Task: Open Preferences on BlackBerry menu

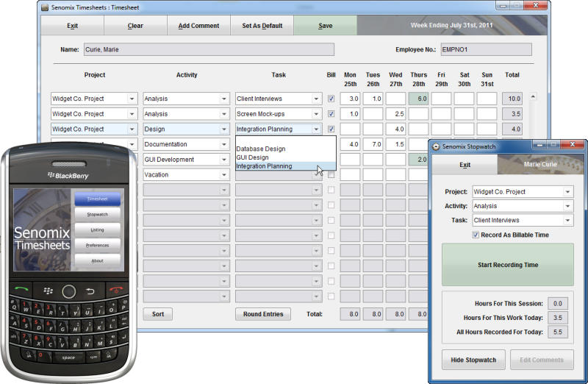Action: pos(98,245)
